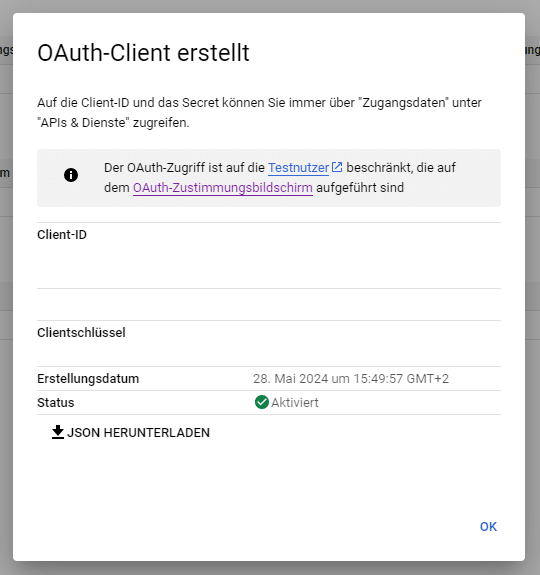Click the Erstellungsdatum label

(88, 378)
